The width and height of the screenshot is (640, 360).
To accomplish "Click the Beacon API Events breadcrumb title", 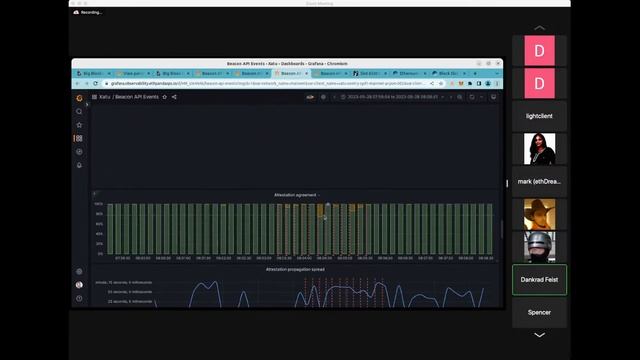I will [x=136, y=97].
